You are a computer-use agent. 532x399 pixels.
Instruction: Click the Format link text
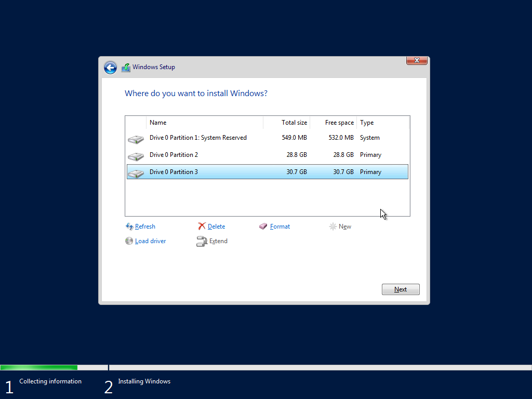click(278, 226)
